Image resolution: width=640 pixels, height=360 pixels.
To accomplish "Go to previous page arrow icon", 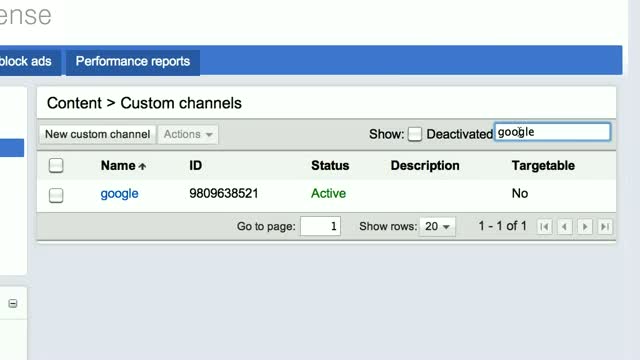I will (565, 227).
